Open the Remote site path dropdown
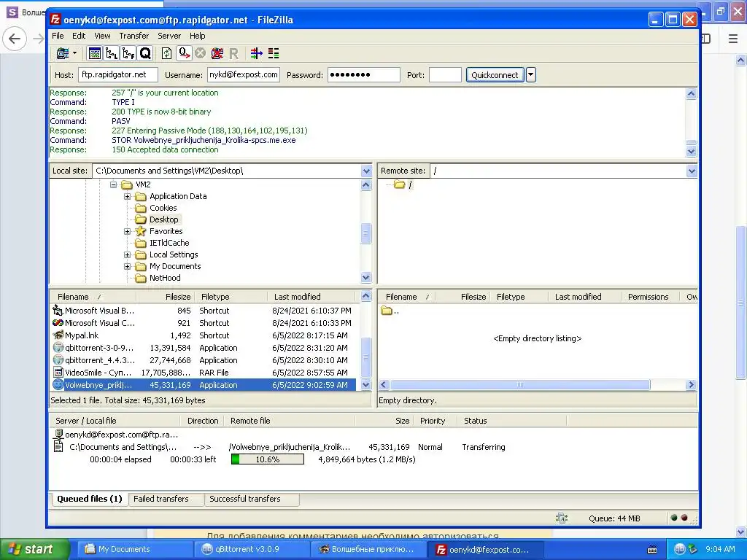Screen dimensions: 747x560 (x=692, y=171)
